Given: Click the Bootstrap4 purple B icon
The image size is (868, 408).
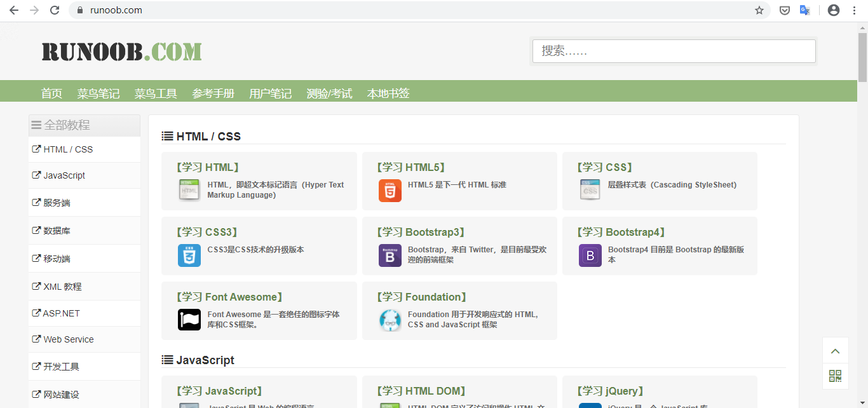Looking at the screenshot, I should [x=590, y=255].
